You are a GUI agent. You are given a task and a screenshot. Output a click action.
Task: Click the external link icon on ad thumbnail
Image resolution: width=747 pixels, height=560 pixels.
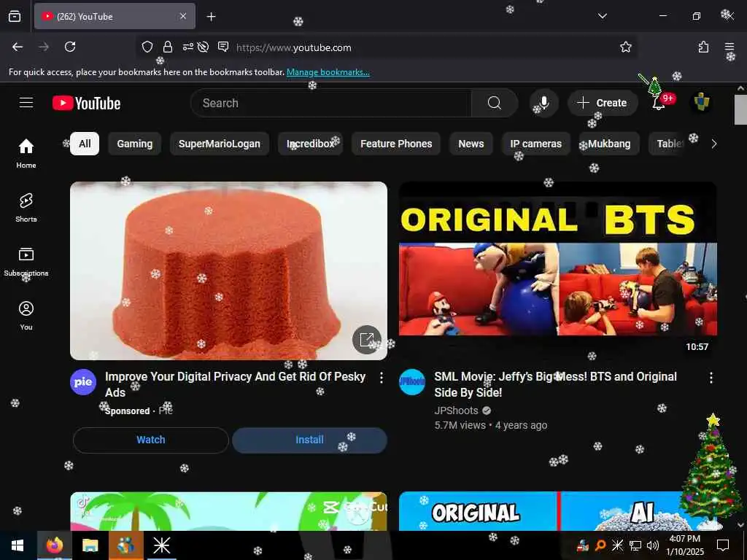366,340
